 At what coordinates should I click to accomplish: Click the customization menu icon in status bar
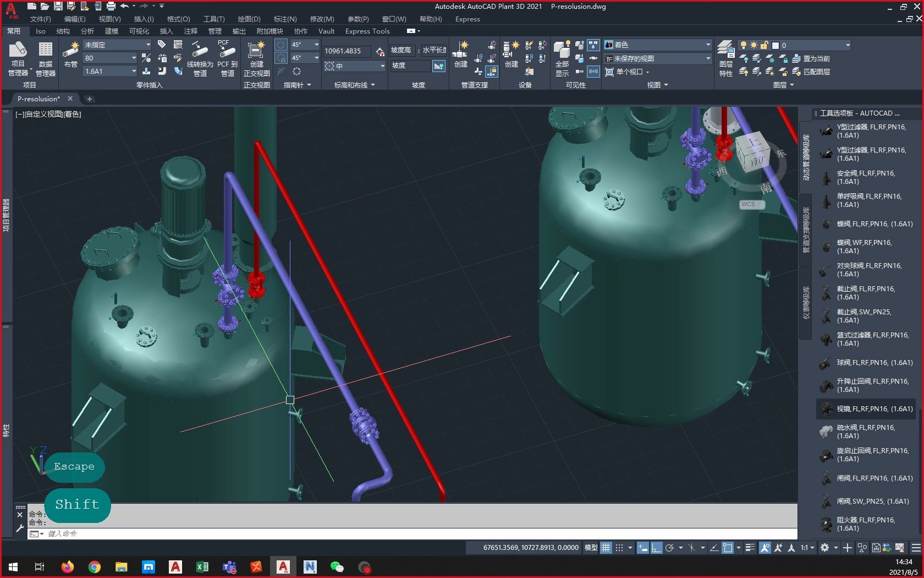coord(916,548)
